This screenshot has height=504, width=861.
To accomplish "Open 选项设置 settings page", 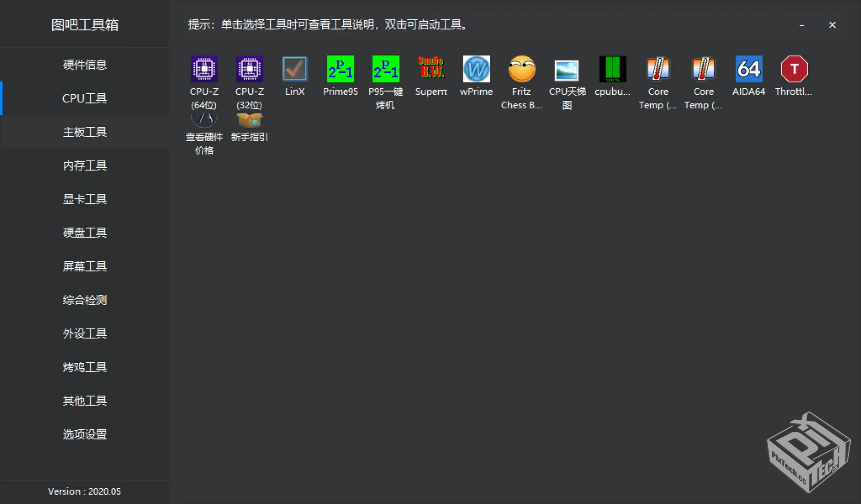I will click(84, 434).
